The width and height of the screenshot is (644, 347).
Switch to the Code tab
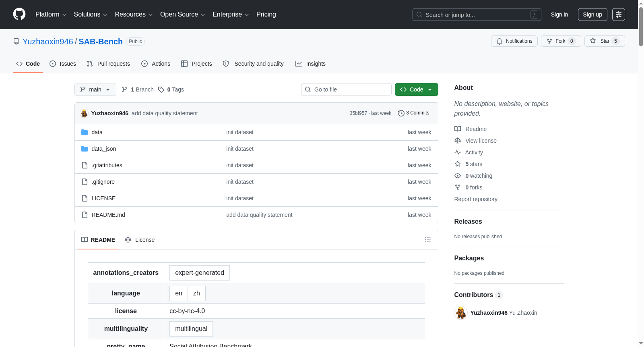click(x=28, y=64)
